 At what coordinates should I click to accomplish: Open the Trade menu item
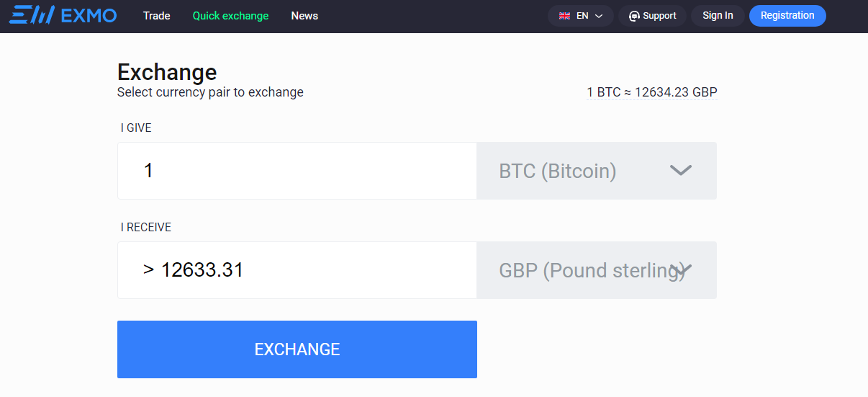click(157, 16)
